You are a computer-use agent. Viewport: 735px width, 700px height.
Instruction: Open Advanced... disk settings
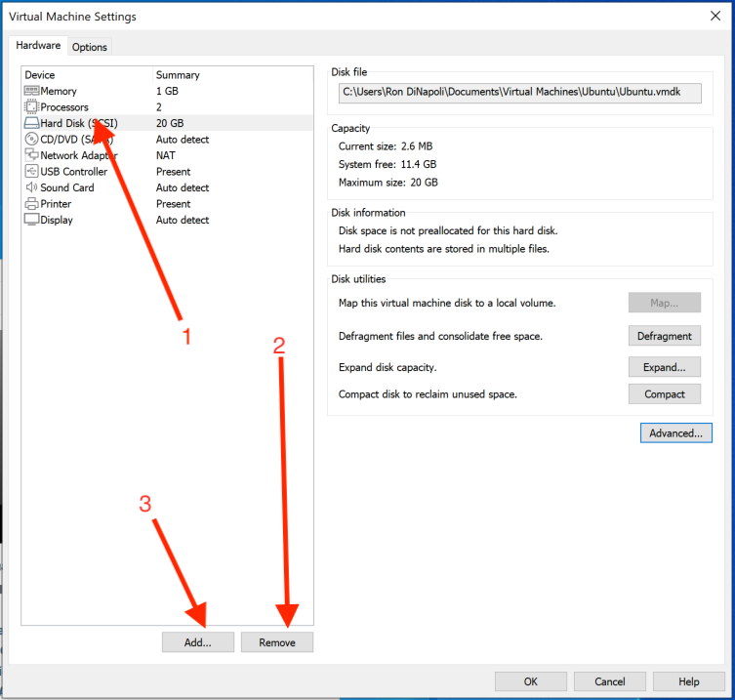(x=675, y=432)
